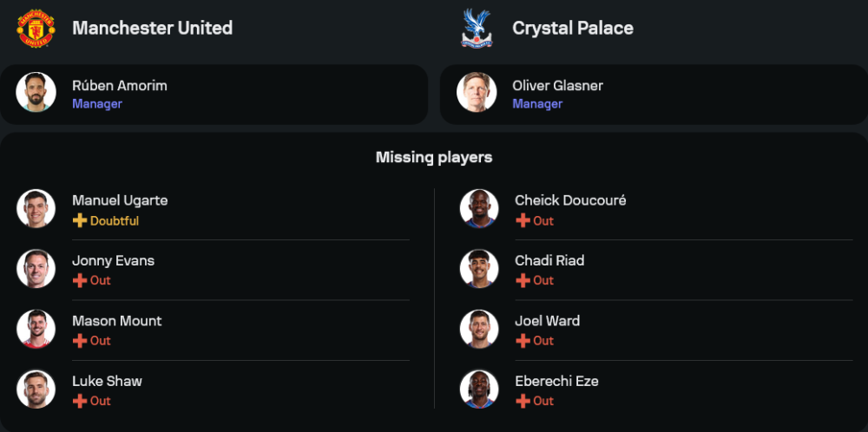The width and height of the screenshot is (868, 432).
Task: Select Joel Ward's player avatar
Action: coord(479,330)
